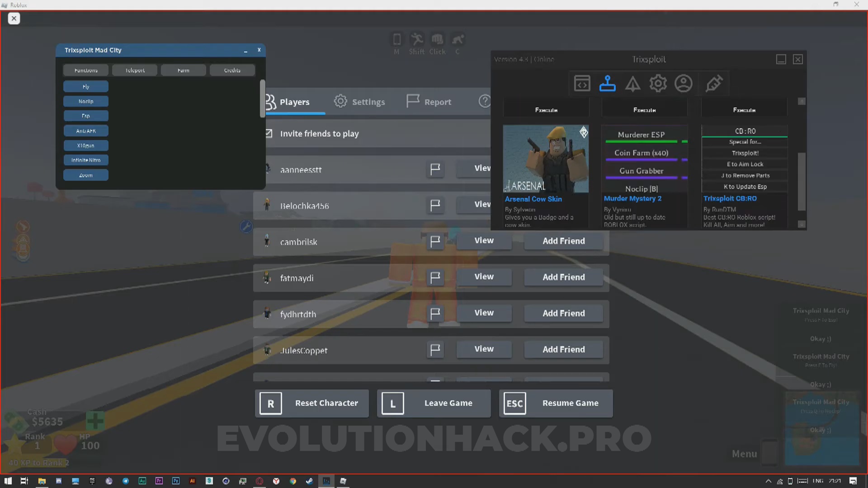Click the Mad City window scrollbar

pyautogui.click(x=262, y=99)
